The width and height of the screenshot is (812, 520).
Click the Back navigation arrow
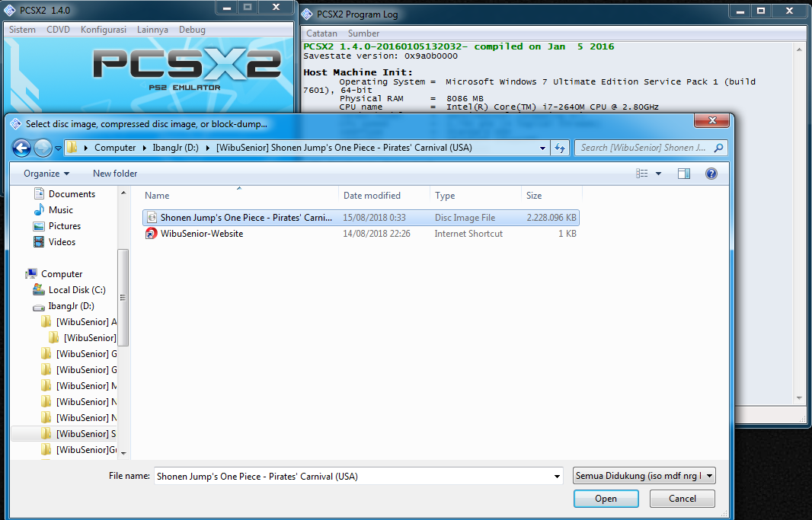(x=21, y=147)
